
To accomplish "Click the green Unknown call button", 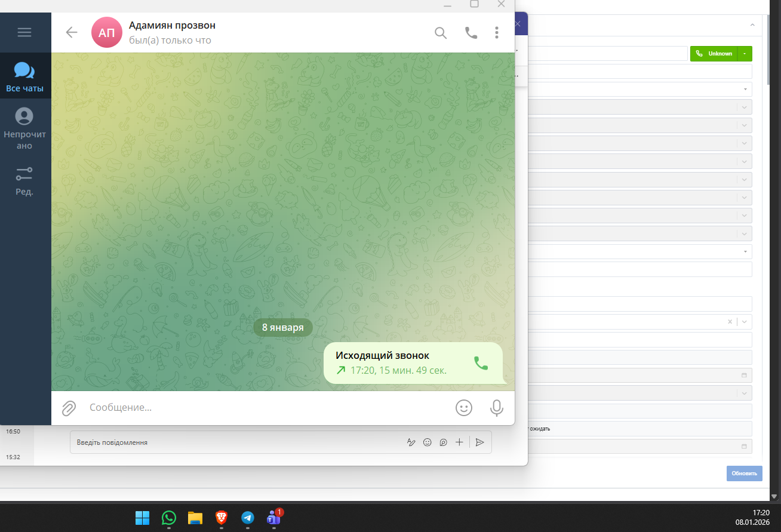I will pos(714,54).
